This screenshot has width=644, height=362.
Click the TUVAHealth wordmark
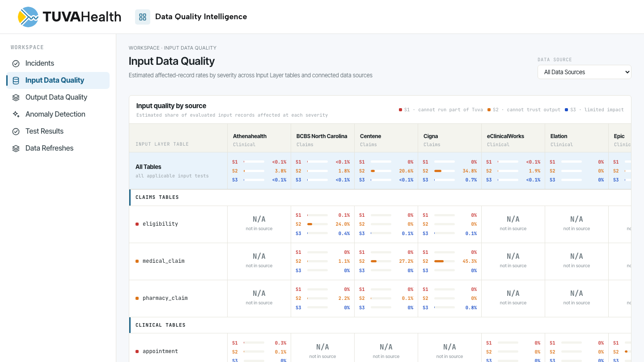(82, 17)
